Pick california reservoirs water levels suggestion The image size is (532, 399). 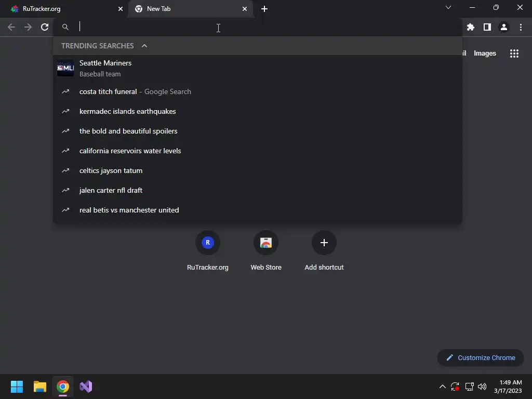tap(258, 151)
